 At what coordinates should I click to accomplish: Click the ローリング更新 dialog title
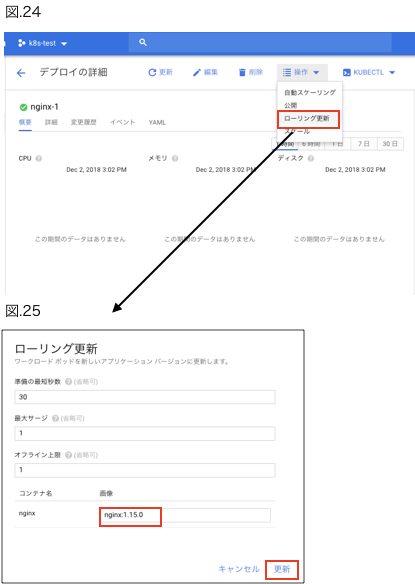coord(56,349)
